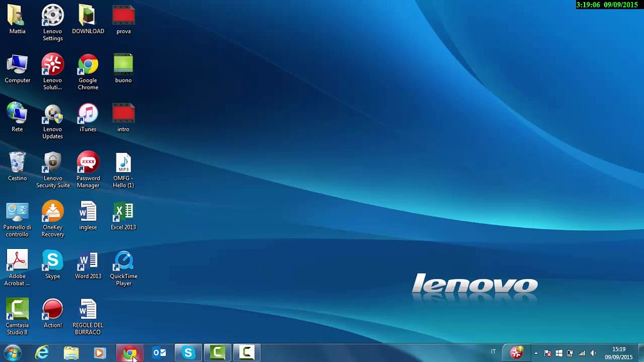Launch the Lenovo Updates shortcut
Image resolution: width=644 pixels, height=362 pixels.
[53, 121]
